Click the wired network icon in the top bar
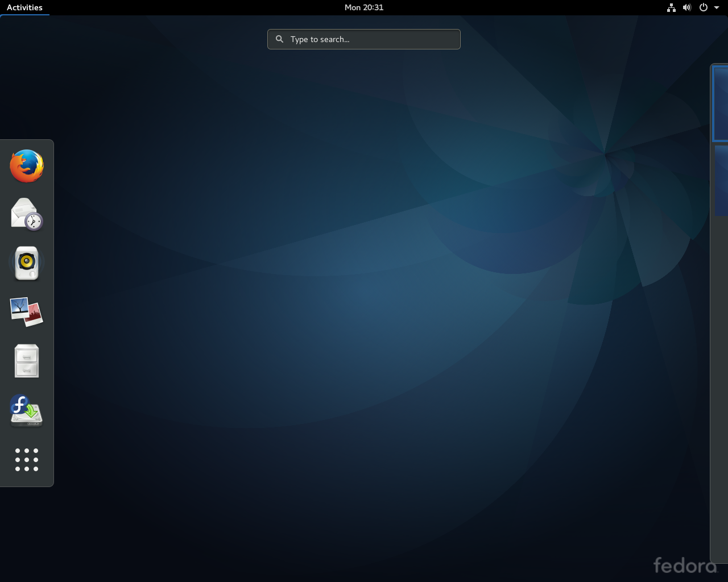Viewport: 728px width, 582px height. [x=671, y=7]
